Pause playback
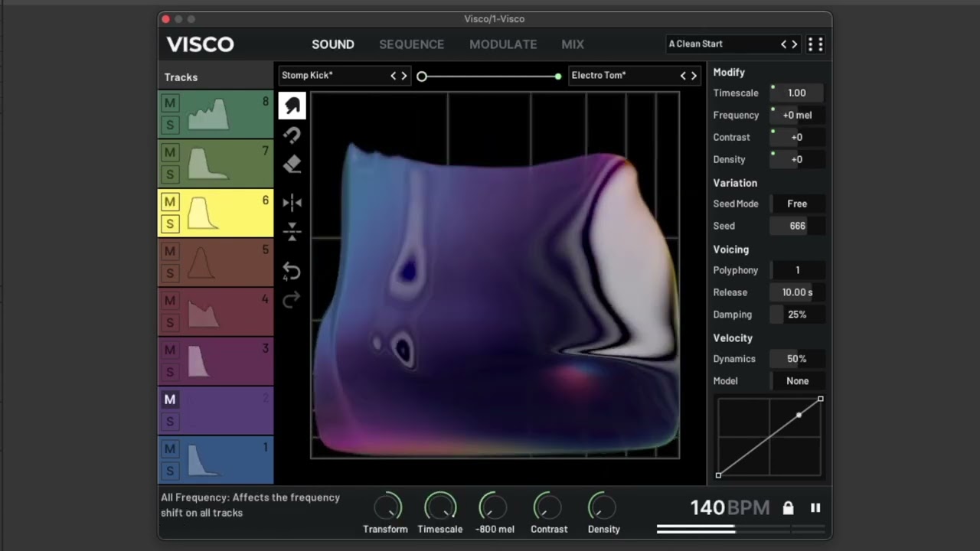Screen dimensions: 980x551 tap(815, 508)
